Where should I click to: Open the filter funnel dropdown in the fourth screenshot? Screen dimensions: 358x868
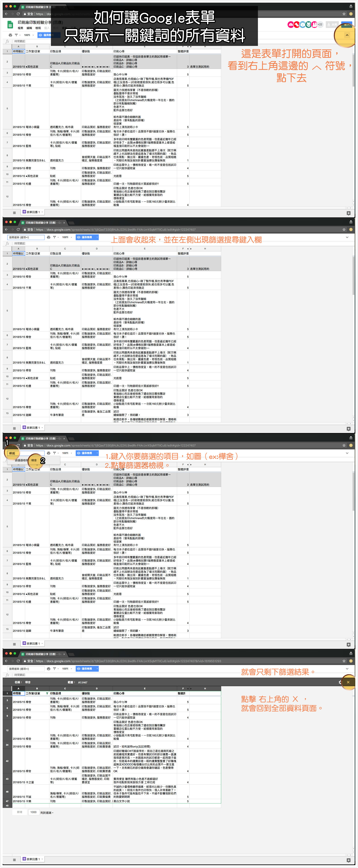click(56, 668)
